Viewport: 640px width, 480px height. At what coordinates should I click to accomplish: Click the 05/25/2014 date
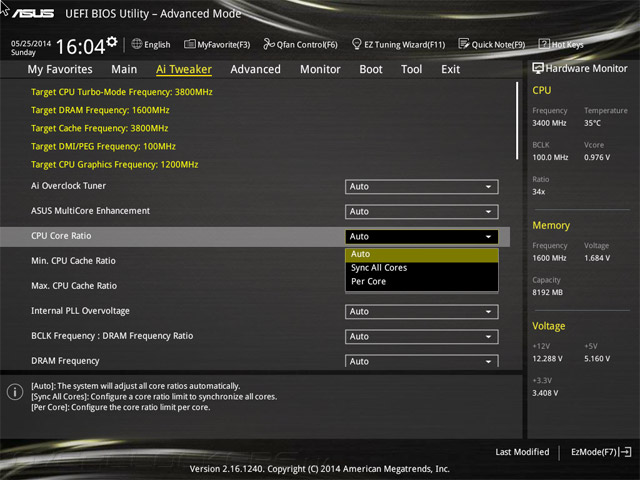31,43
